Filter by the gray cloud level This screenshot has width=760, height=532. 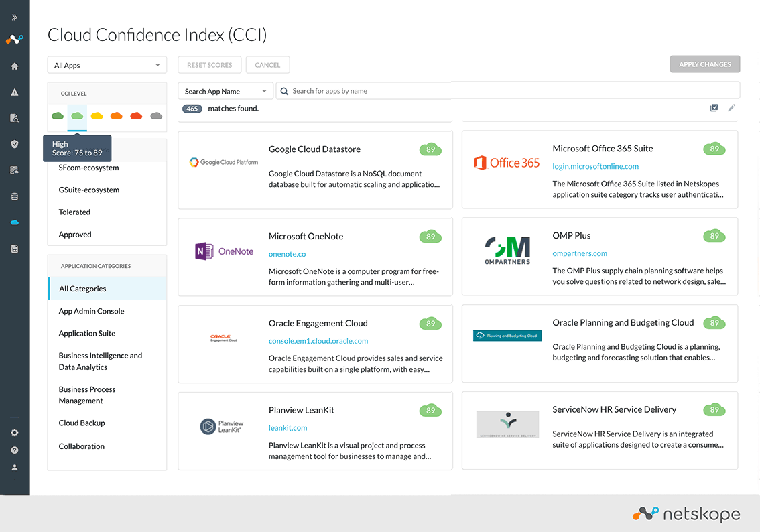[x=156, y=115]
